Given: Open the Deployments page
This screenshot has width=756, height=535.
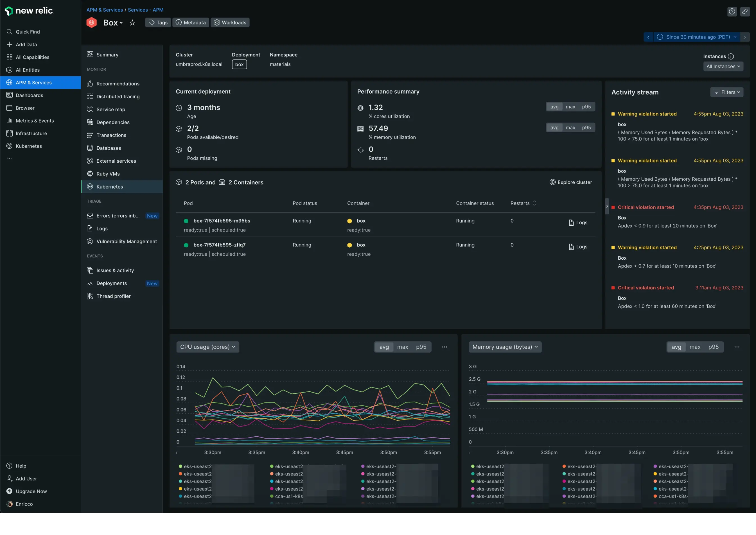Looking at the screenshot, I should click(122, 283).
